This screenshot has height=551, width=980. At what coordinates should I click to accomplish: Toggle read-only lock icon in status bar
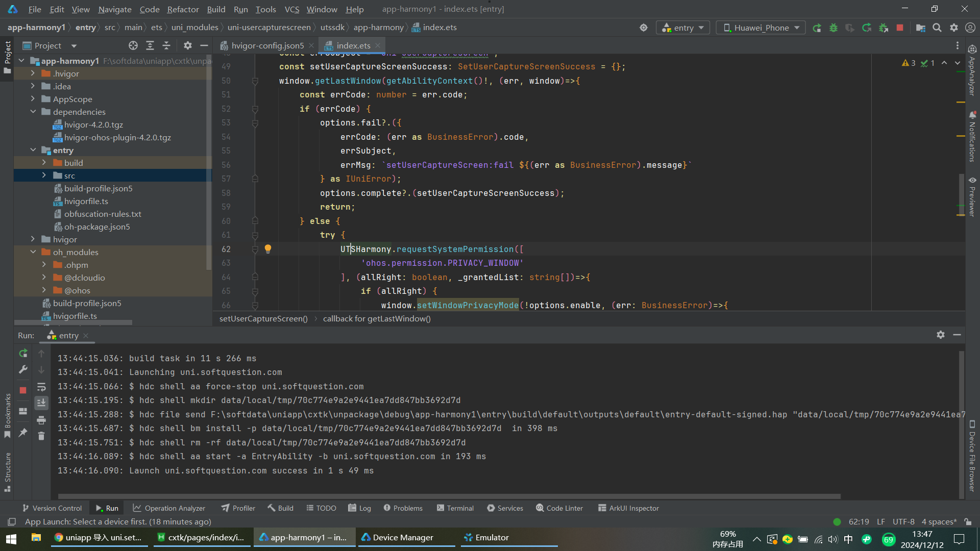[x=968, y=521]
